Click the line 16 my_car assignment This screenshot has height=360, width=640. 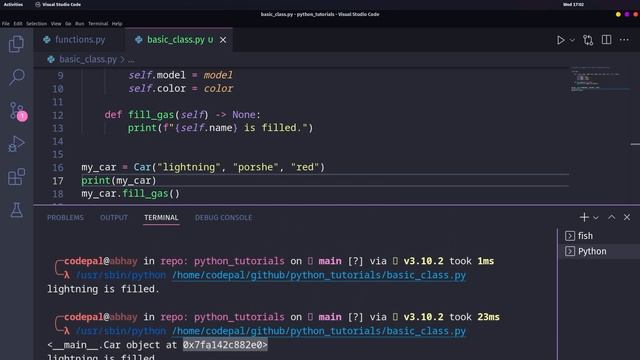tap(203, 167)
